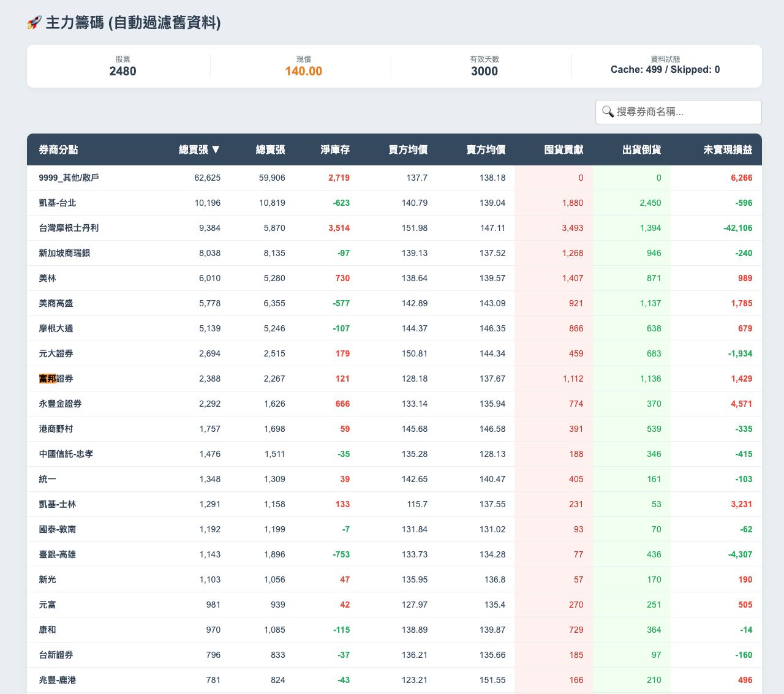Click the 現價 140.00 stat card
Image resolution: width=784 pixels, height=694 pixels.
[x=302, y=66]
